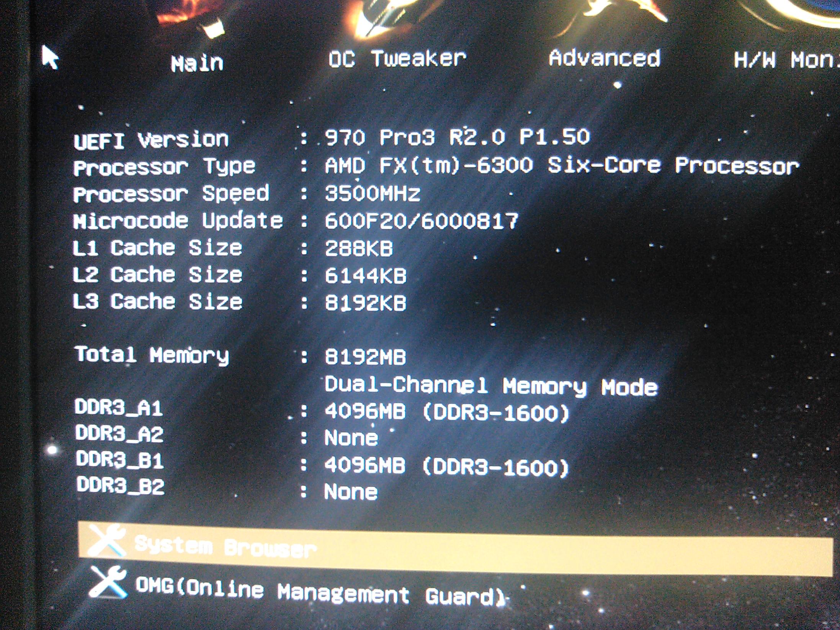Open the Advanced tab
The width and height of the screenshot is (840, 630).
pos(605,59)
